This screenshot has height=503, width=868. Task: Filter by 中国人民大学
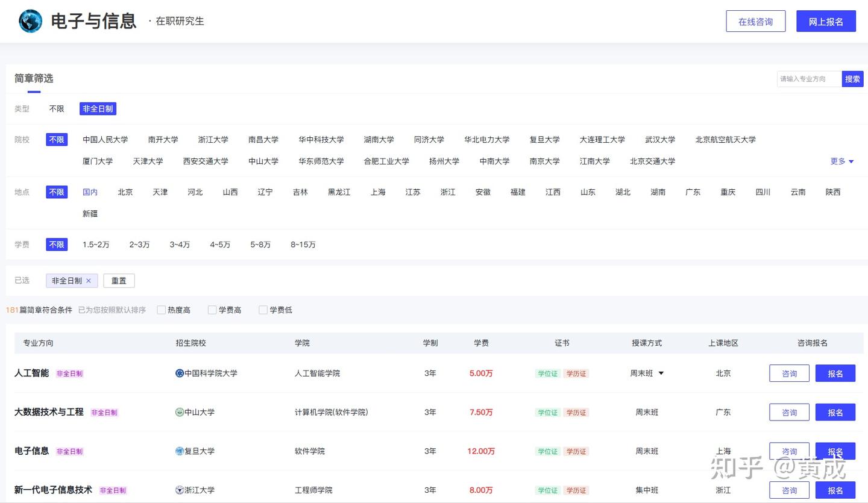(x=105, y=140)
